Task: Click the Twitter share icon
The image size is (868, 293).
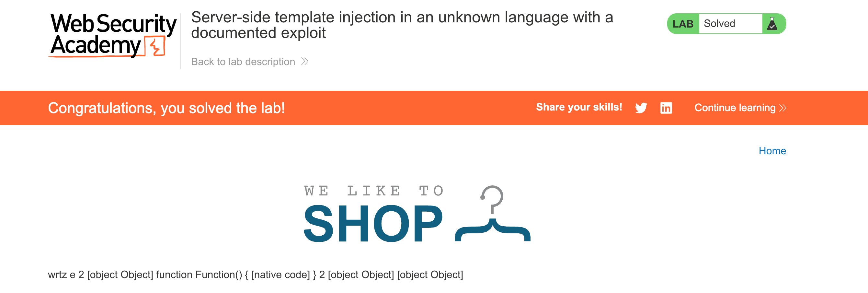Action: pyautogui.click(x=641, y=108)
